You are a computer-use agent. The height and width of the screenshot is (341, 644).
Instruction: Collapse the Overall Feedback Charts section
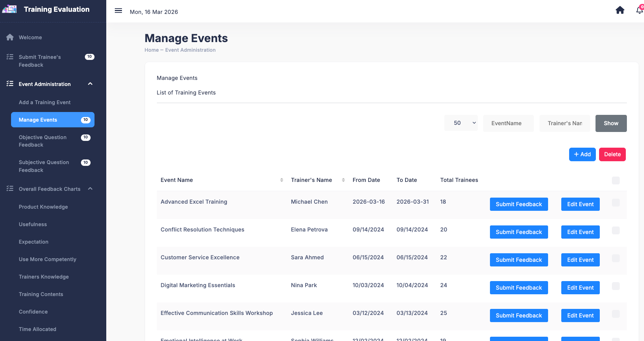click(90, 189)
